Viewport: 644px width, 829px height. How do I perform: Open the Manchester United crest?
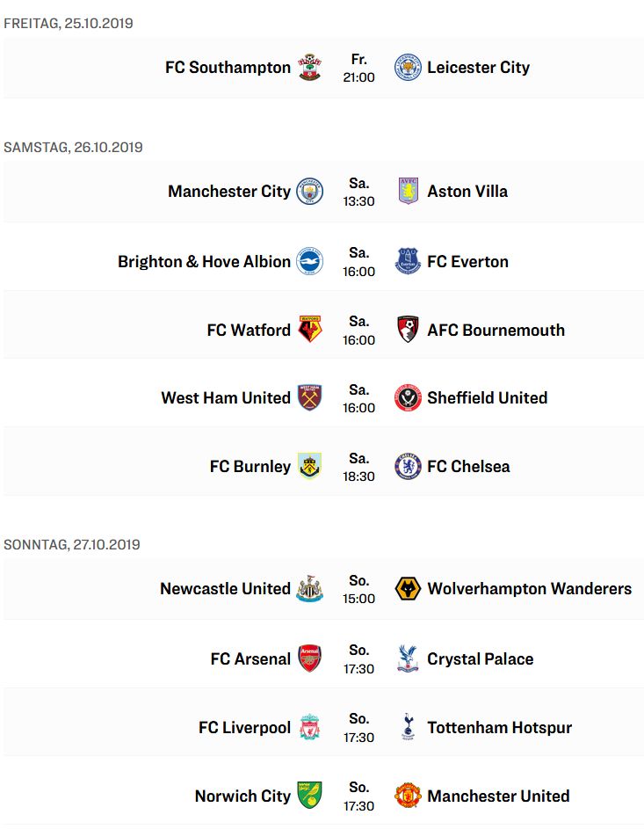pos(408,796)
